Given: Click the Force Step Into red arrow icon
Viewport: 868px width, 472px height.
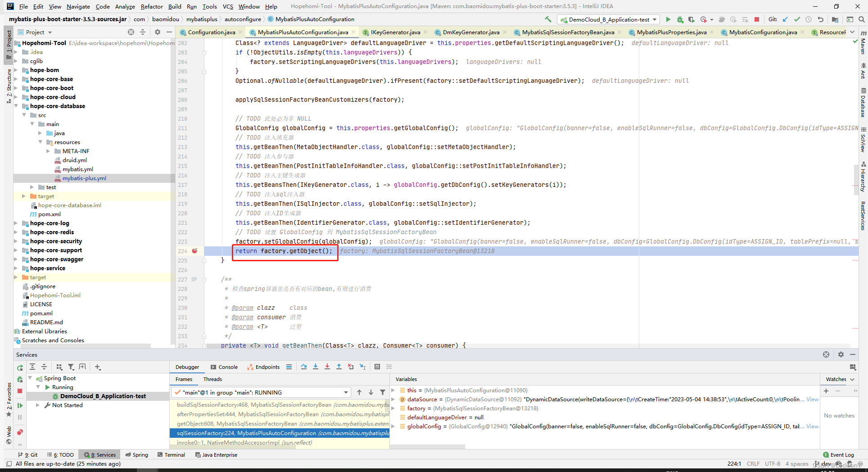Looking at the screenshot, I should pyautogui.click(x=327, y=367).
